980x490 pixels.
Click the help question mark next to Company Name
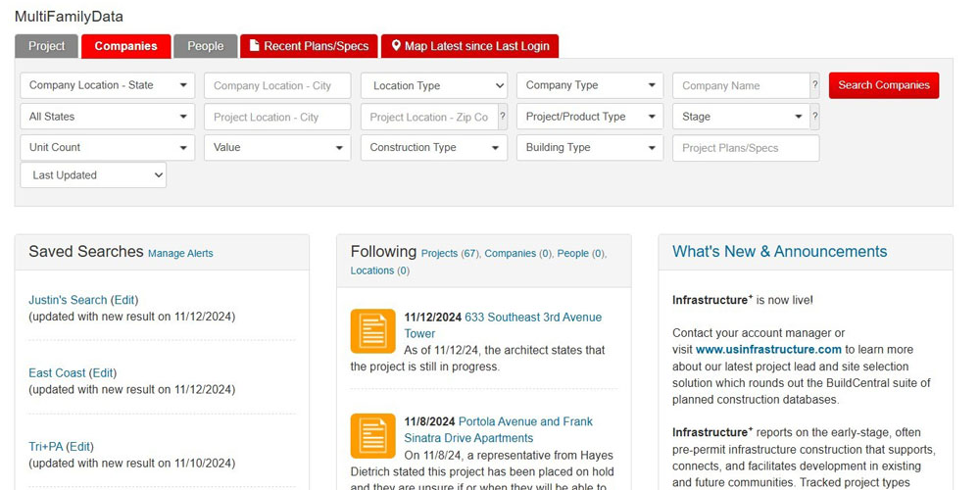[x=814, y=86]
